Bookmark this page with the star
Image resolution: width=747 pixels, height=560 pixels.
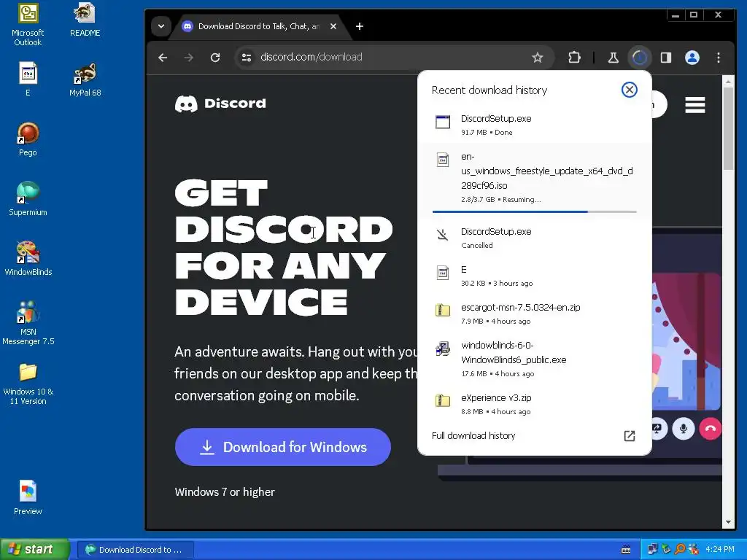pos(538,58)
